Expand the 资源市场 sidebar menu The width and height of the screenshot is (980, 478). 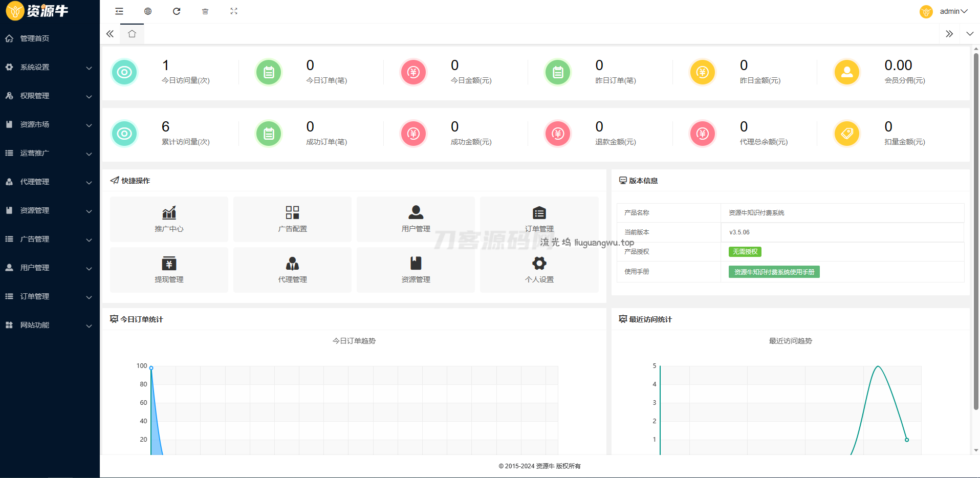point(50,124)
